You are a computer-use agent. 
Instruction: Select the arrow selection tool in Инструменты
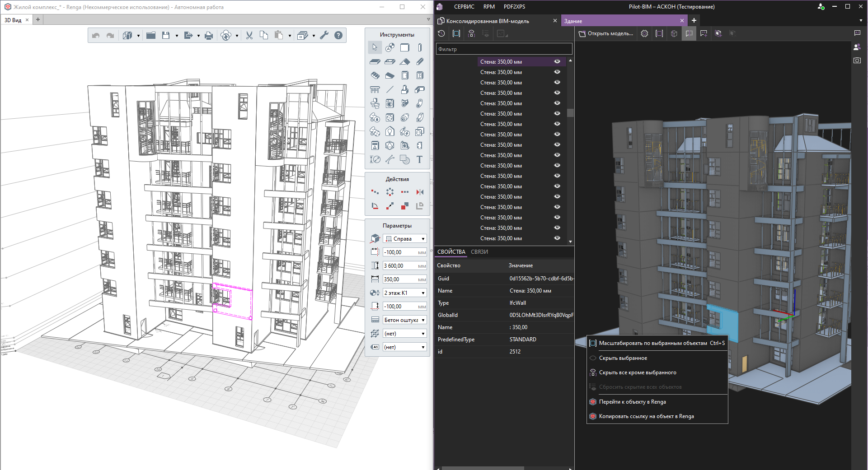tap(375, 47)
